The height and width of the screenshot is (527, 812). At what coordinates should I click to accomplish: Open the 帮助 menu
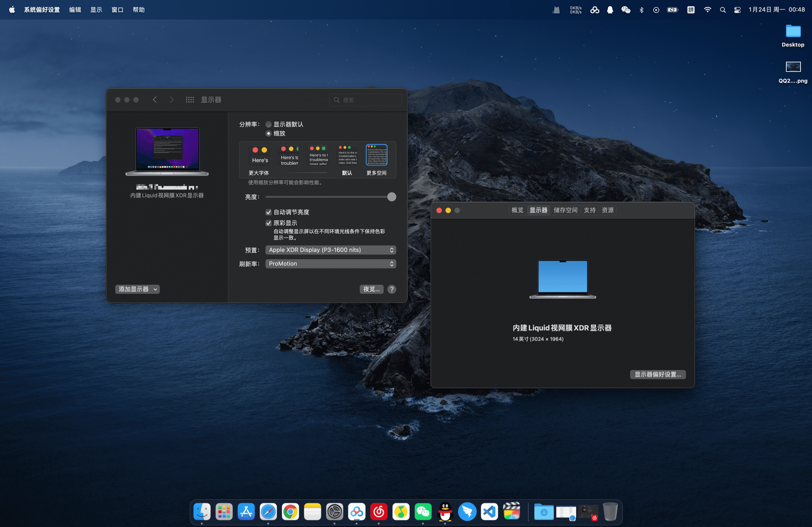139,10
